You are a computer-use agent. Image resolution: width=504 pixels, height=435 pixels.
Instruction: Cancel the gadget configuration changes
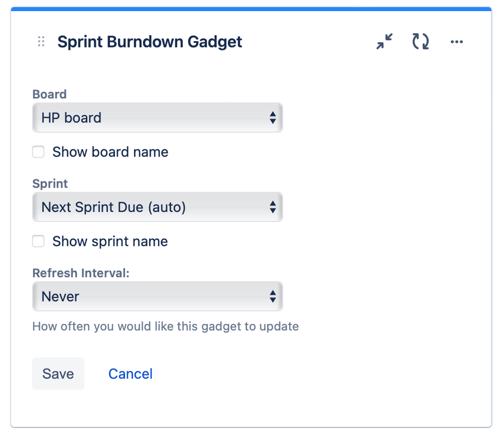(130, 373)
